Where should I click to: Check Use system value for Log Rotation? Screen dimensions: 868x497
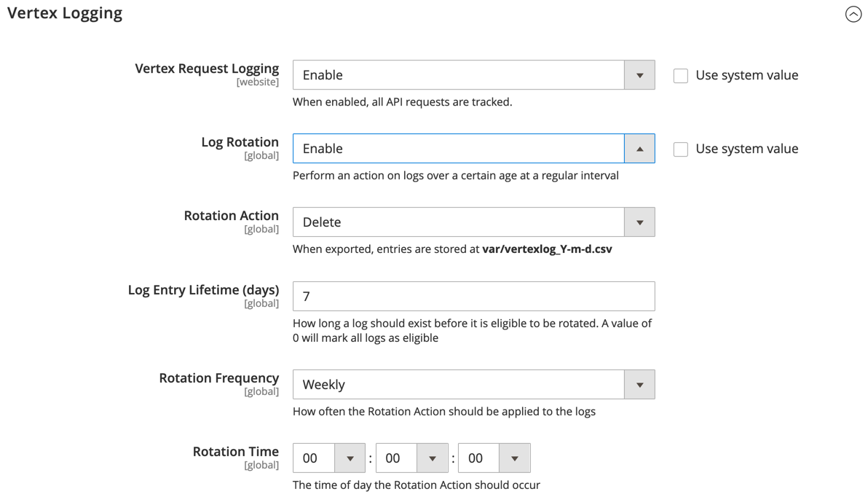pos(680,149)
